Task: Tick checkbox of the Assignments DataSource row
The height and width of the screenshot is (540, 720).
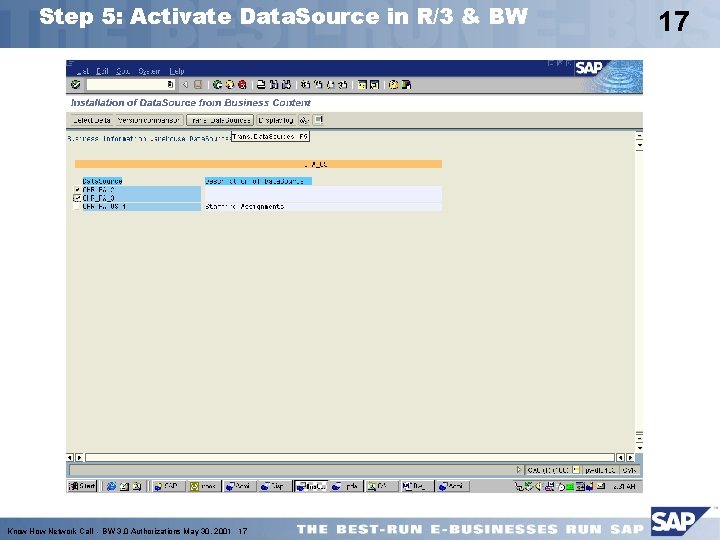Action: 77,207
